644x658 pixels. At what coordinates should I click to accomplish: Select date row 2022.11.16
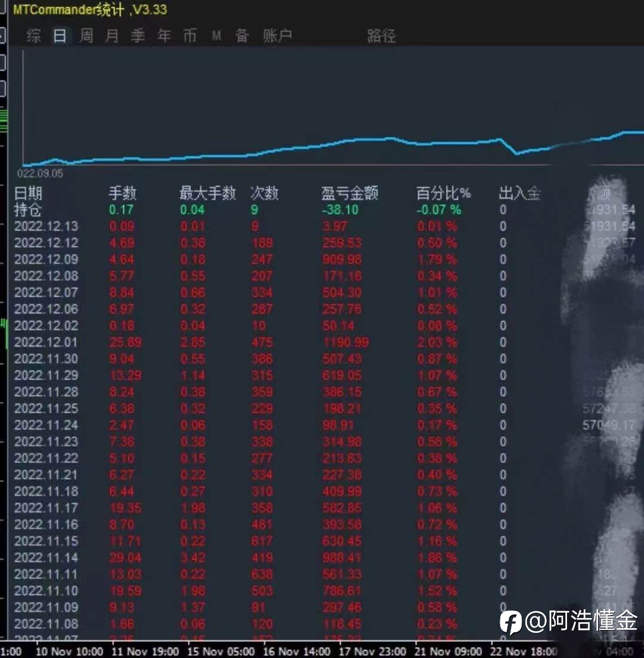coord(46,524)
